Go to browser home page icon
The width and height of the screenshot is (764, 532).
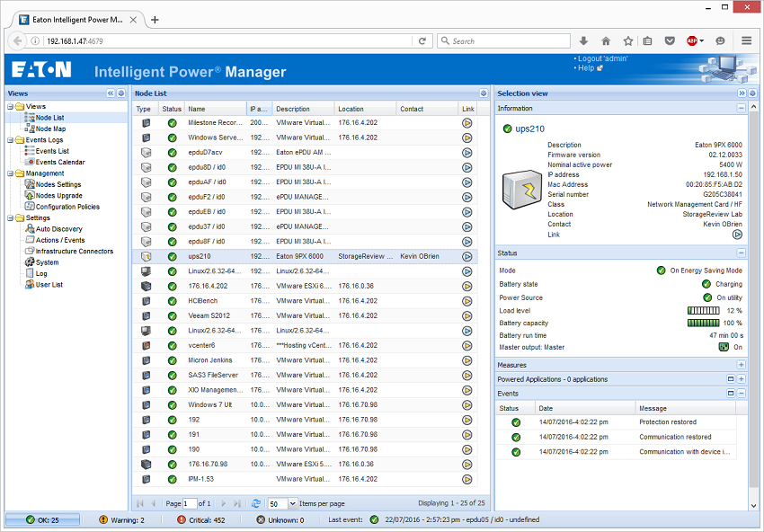pyautogui.click(x=606, y=41)
